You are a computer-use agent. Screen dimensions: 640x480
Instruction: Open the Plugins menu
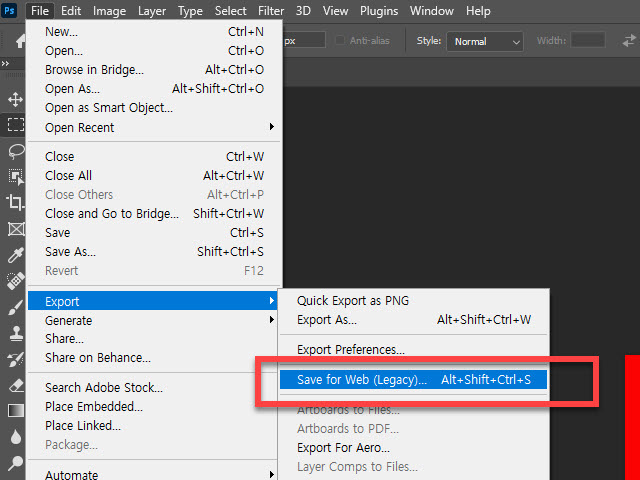(x=379, y=11)
